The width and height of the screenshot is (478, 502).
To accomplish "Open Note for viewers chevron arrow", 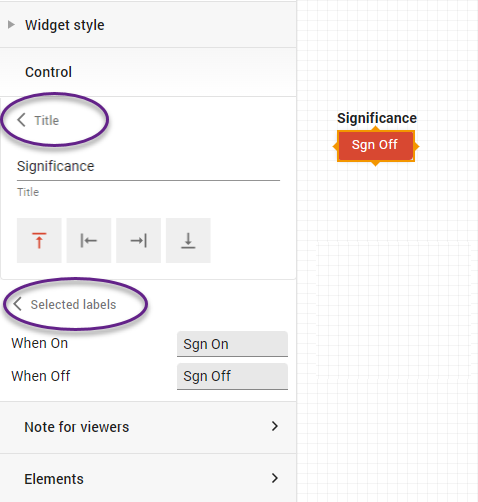I will pos(275,426).
